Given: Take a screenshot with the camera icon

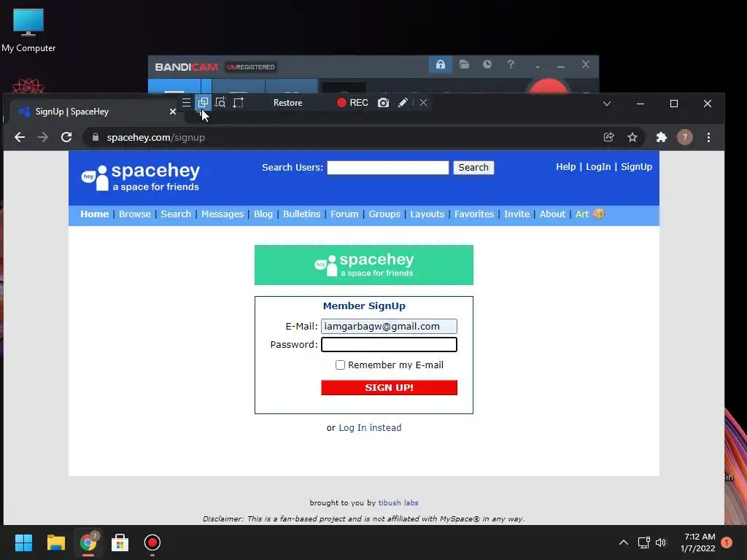Looking at the screenshot, I should [384, 103].
